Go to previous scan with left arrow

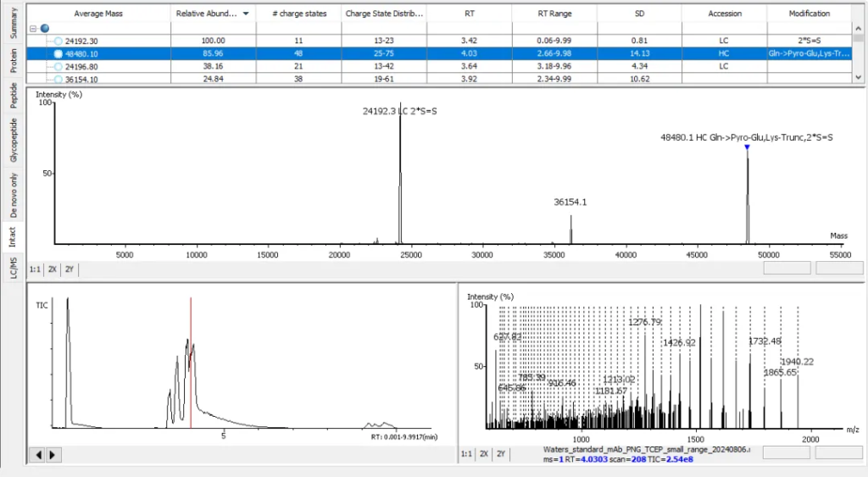[x=38, y=455]
